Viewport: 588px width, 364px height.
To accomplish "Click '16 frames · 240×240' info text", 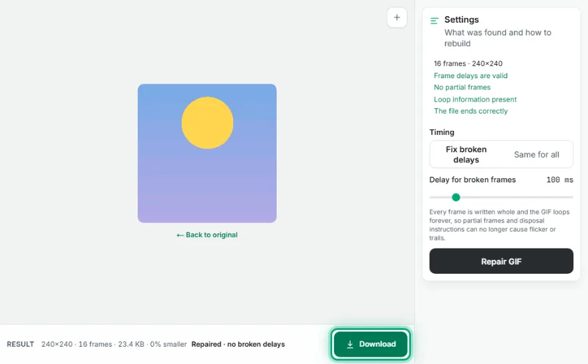I will pyautogui.click(x=468, y=63).
